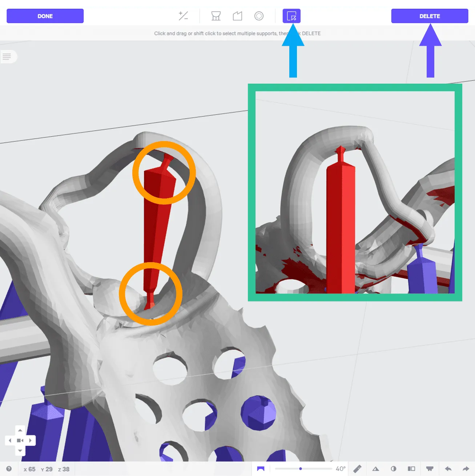The image size is (475, 476).
Task: Rotate the view right with arrow pad
Action: 31,440
